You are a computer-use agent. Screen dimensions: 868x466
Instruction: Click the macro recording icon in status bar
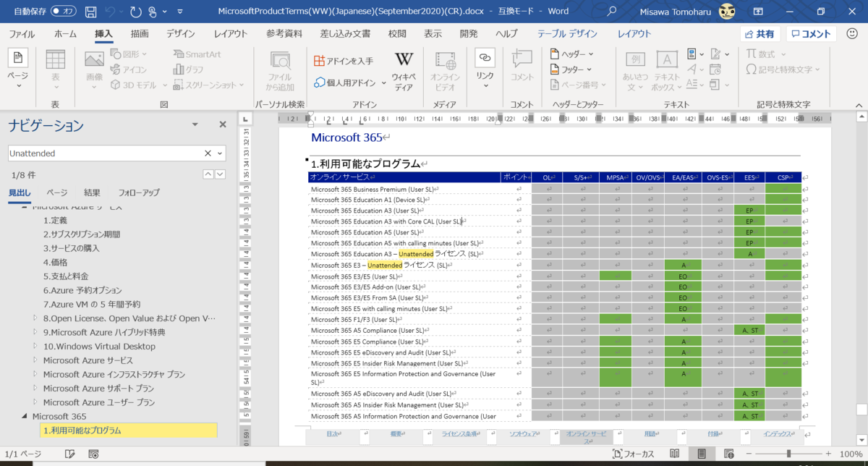(93, 454)
